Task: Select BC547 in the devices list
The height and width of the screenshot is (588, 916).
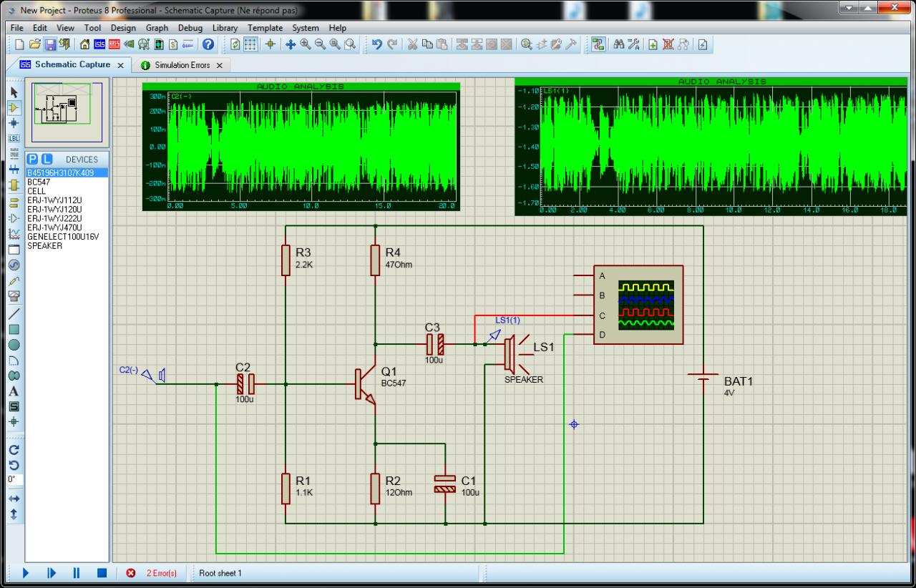Action: pos(39,182)
